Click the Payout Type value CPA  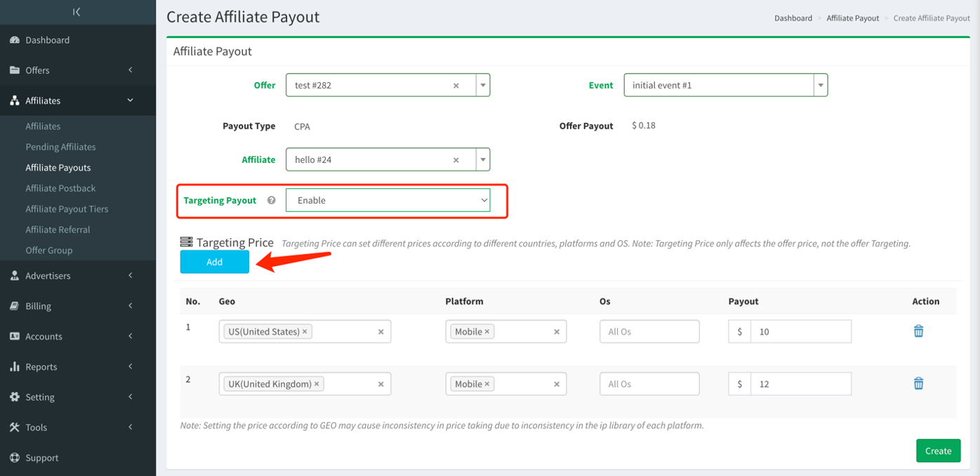pyautogui.click(x=302, y=126)
